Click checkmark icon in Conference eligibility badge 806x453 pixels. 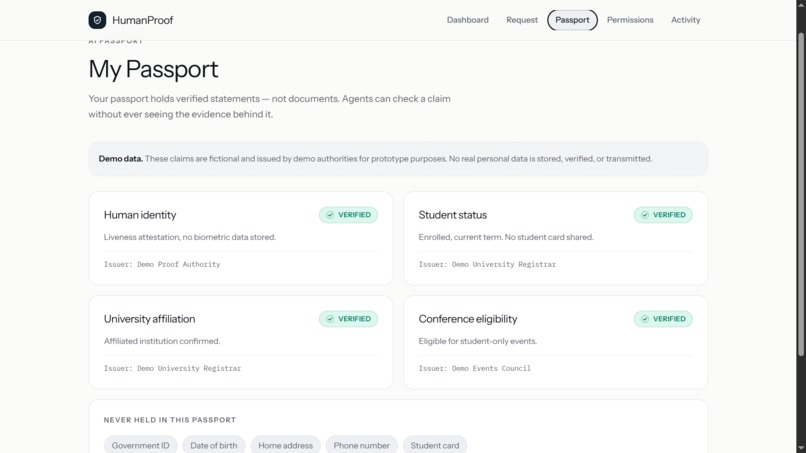[x=645, y=319]
